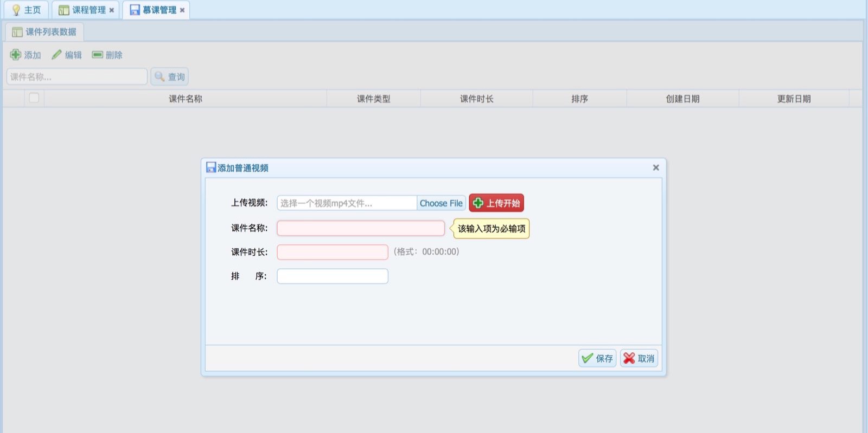
Task: Save the form with 保存 button
Action: coord(597,358)
